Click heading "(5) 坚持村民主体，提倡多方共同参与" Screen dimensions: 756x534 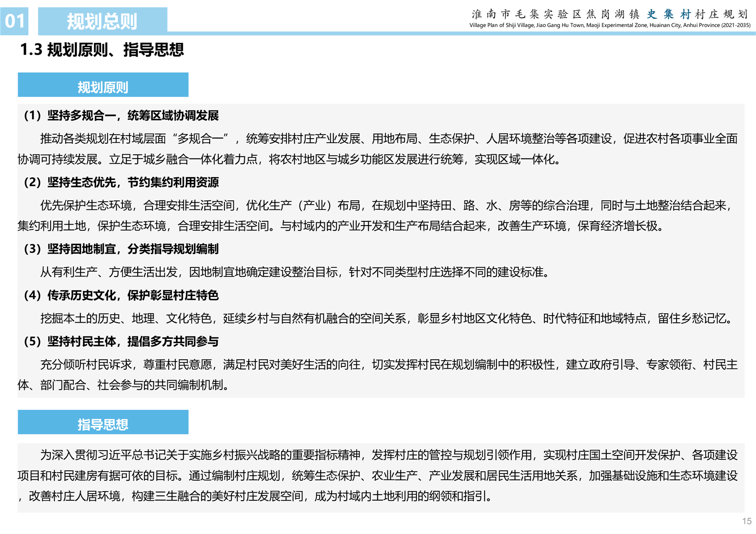(121, 342)
